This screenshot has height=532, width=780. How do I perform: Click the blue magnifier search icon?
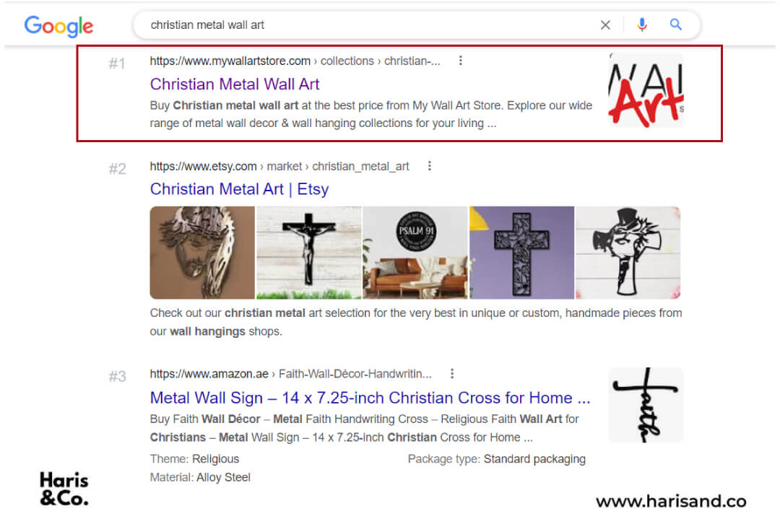click(x=675, y=25)
